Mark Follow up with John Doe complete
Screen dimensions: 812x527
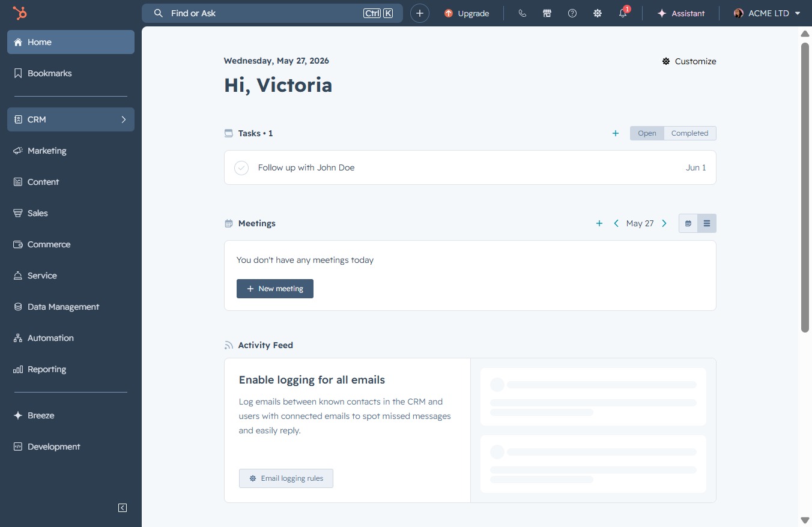241,167
